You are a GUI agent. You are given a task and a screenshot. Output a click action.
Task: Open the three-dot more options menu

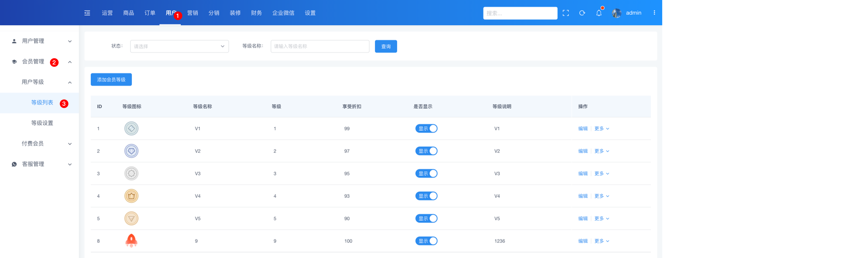point(654,12)
